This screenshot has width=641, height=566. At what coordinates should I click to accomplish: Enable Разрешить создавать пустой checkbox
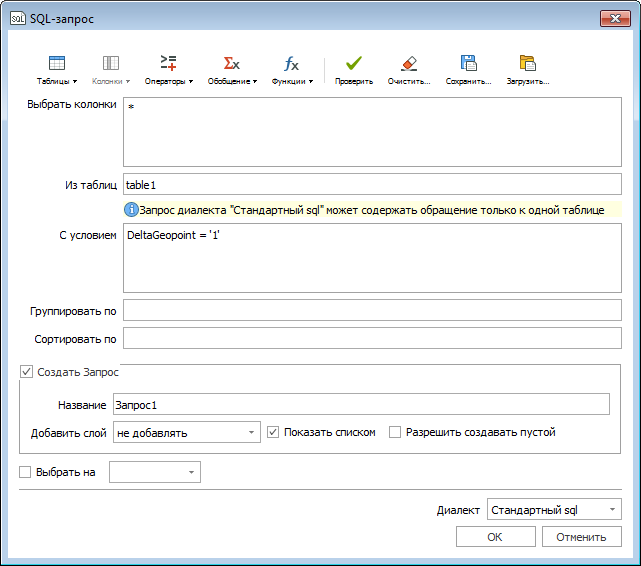tap(395, 433)
